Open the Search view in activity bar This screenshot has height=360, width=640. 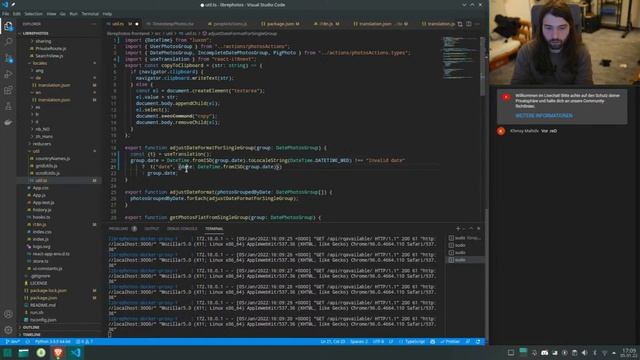click(8, 42)
